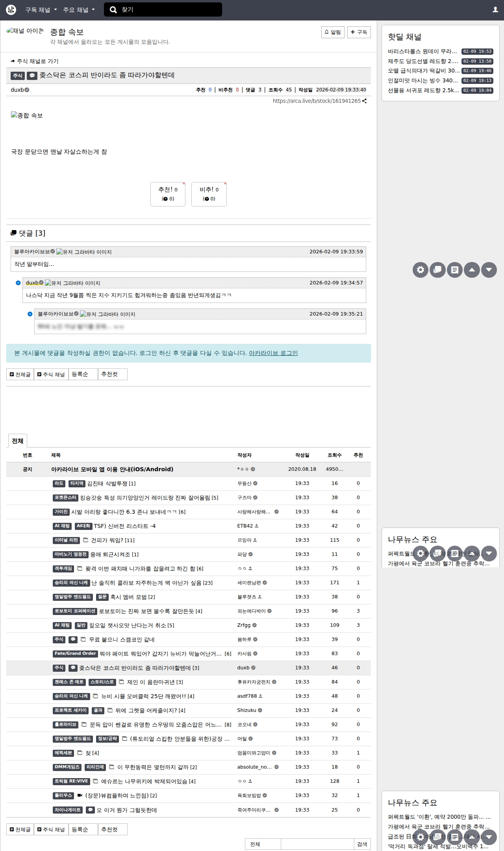
Task: Click the 로보토미 코퍼레이션 category badge
Action: click(x=75, y=611)
